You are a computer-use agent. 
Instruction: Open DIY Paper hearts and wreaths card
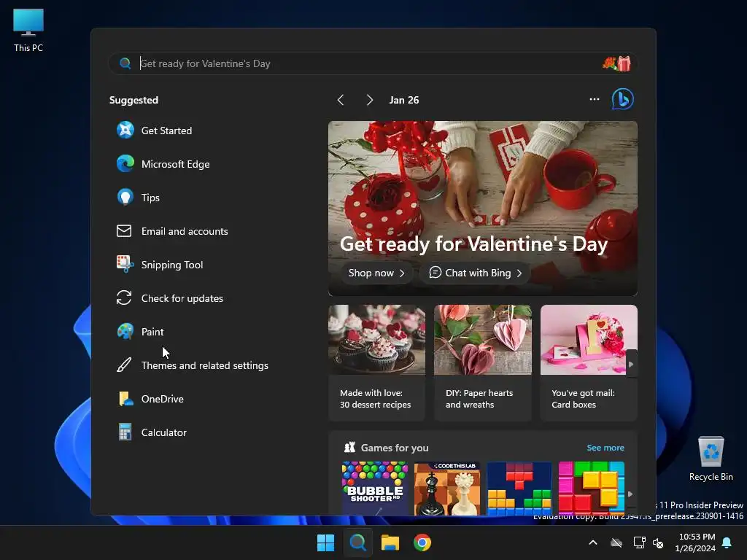pos(483,363)
